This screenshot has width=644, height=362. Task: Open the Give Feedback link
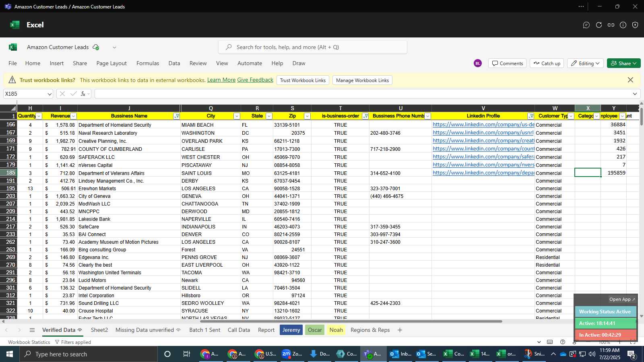pyautogui.click(x=255, y=80)
